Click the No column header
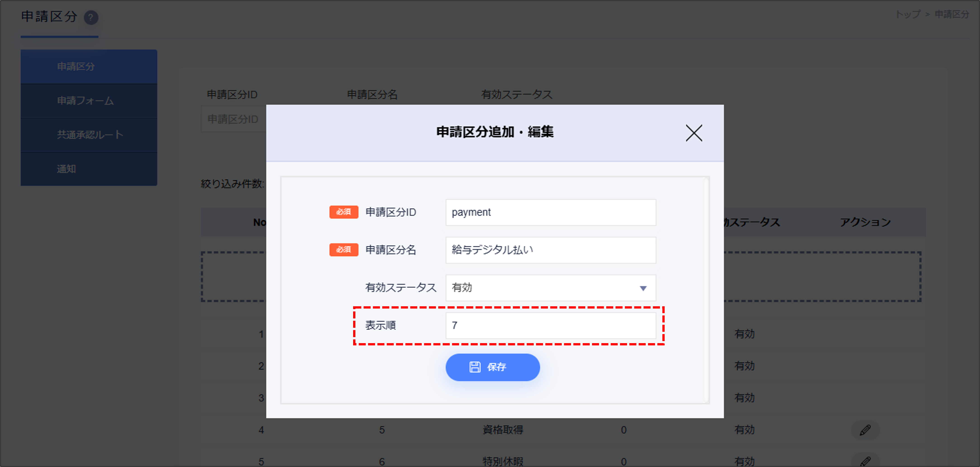 coord(260,222)
